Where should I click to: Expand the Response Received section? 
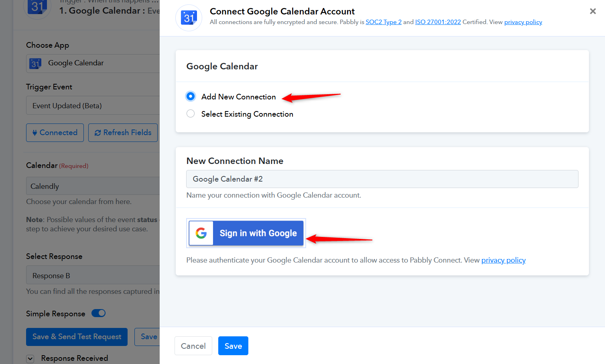pyautogui.click(x=30, y=359)
